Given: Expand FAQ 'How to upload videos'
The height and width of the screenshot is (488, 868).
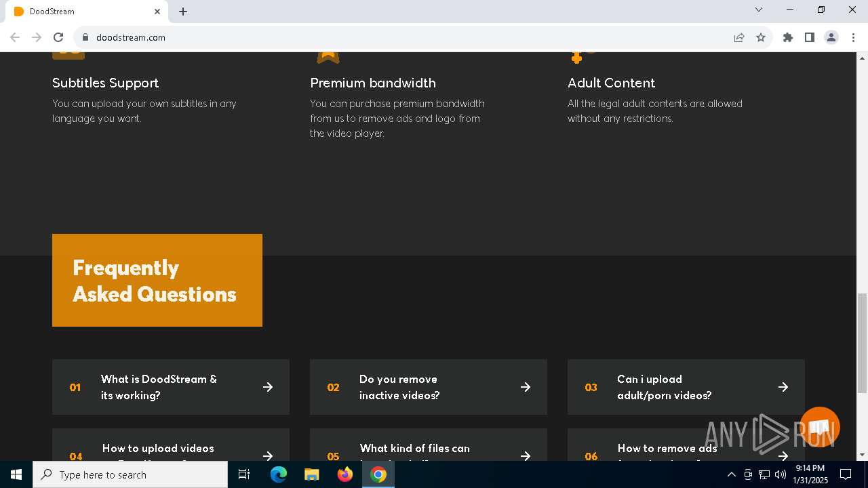Looking at the screenshot, I should point(171,445).
